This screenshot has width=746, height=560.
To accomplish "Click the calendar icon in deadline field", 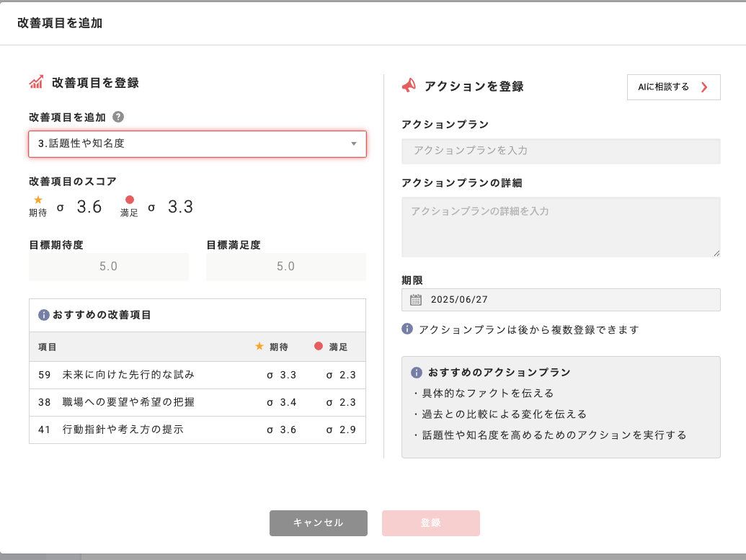I will 416,300.
